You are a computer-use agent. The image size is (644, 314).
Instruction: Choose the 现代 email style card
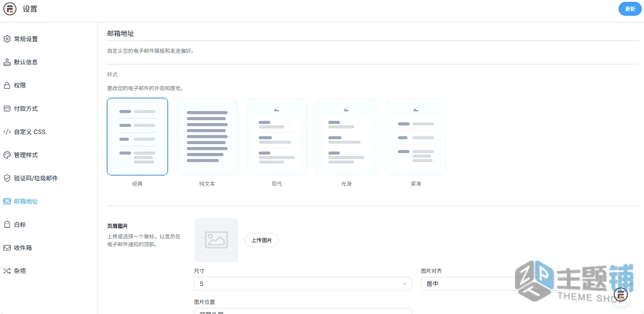(277, 137)
